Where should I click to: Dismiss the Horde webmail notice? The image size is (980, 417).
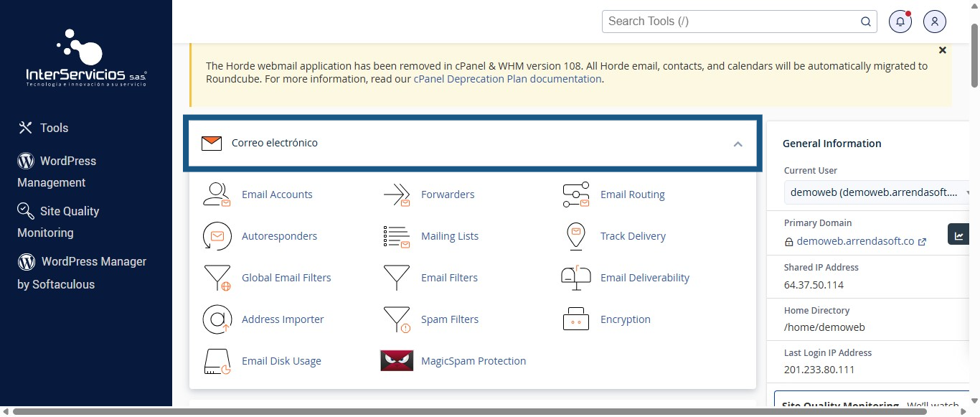pos(943,50)
